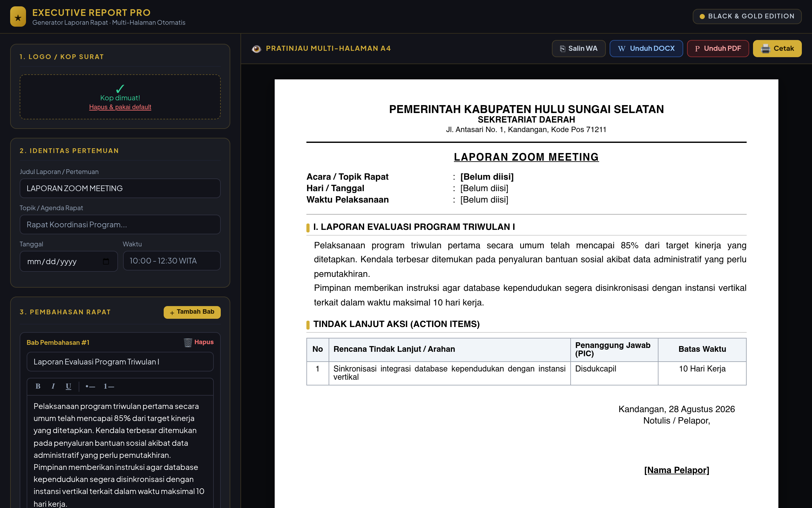Click the gold star app logo
This screenshot has width=812, height=508.
pyautogui.click(x=18, y=17)
